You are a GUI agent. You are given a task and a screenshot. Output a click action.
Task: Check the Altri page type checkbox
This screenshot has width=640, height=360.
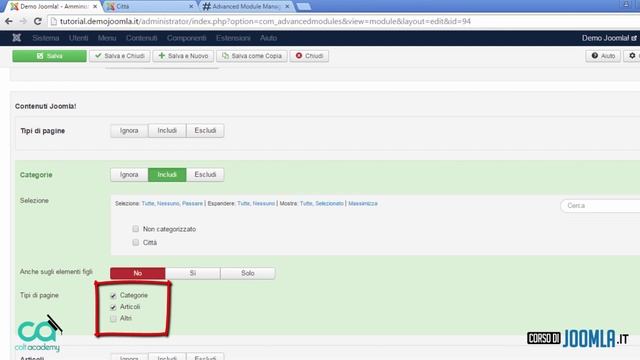click(x=113, y=318)
